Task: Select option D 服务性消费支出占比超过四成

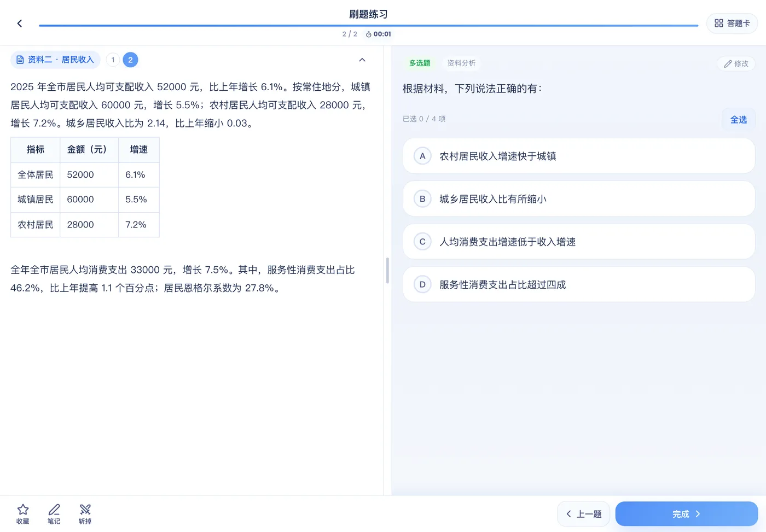Action: (579, 284)
